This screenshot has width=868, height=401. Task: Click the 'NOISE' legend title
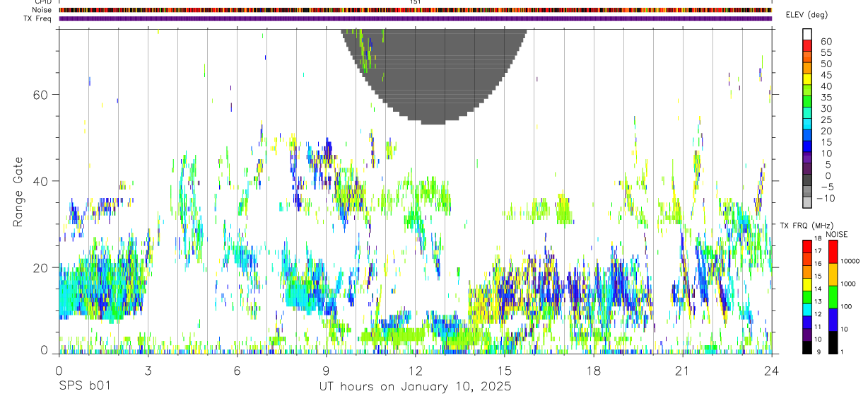[x=835, y=235]
